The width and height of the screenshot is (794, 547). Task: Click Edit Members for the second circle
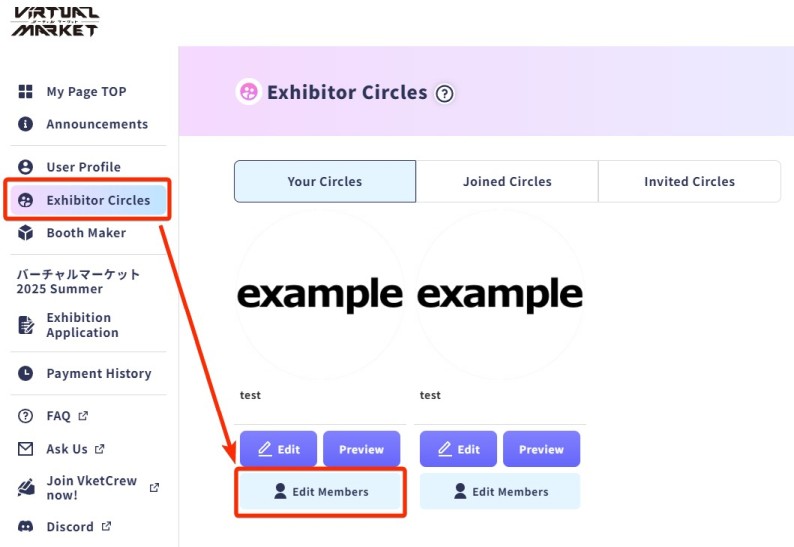(500, 492)
